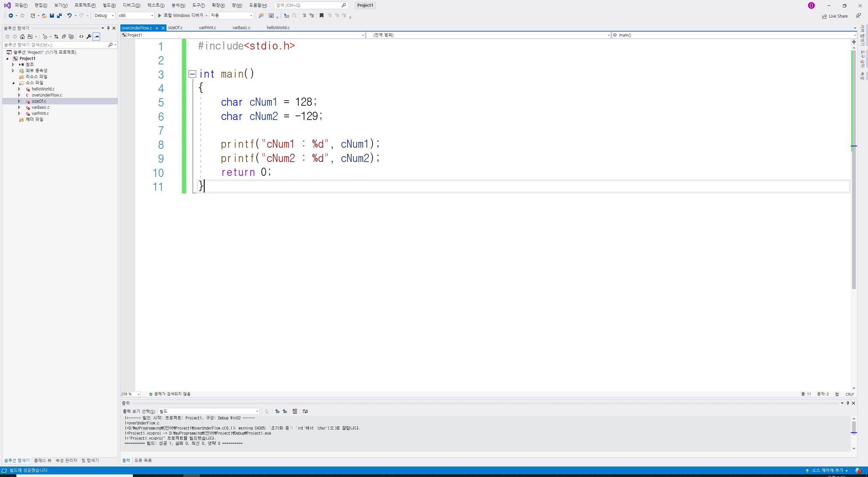868x477 pixels.
Task: Open the Debug configuration dropdown
Action: click(104, 16)
